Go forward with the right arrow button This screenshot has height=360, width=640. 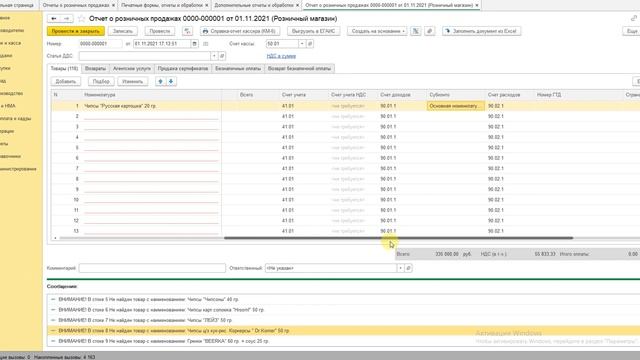[67, 19]
